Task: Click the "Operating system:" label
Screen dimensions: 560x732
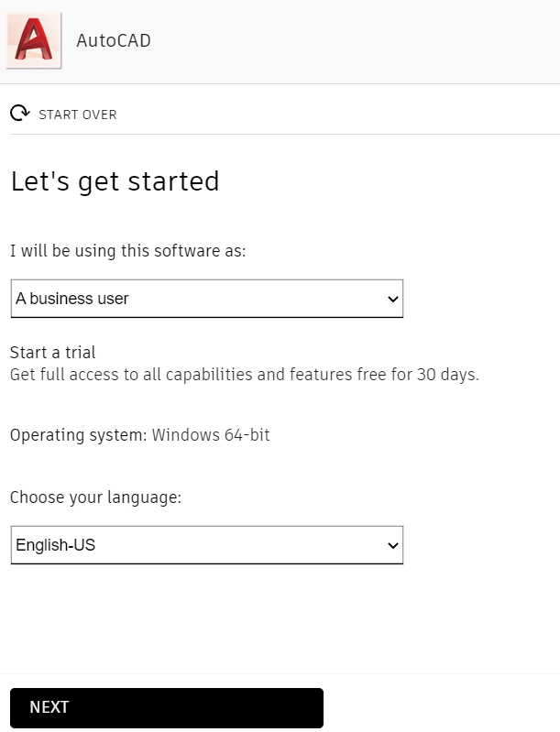Action: (78, 435)
